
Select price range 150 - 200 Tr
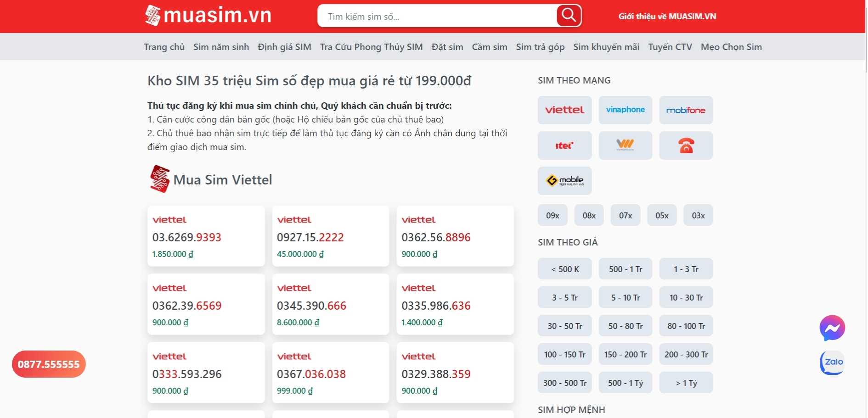[625, 354]
